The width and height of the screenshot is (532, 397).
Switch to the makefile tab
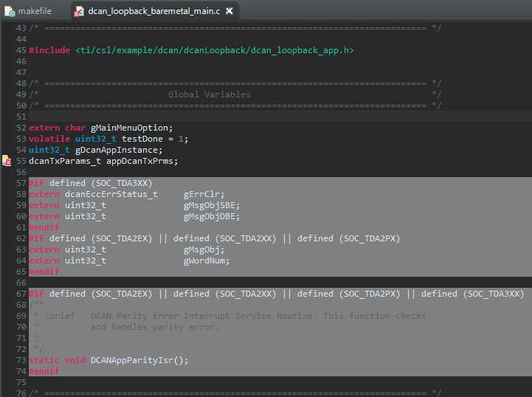(x=29, y=11)
